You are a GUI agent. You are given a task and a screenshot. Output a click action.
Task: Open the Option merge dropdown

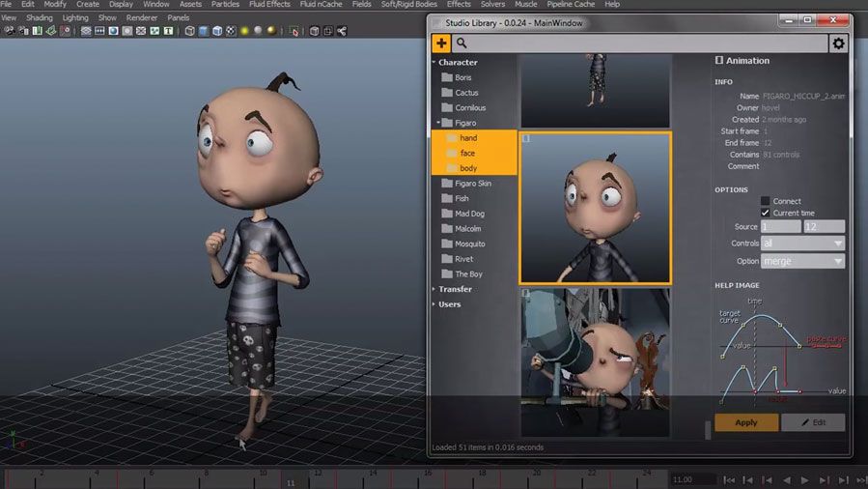[803, 261]
